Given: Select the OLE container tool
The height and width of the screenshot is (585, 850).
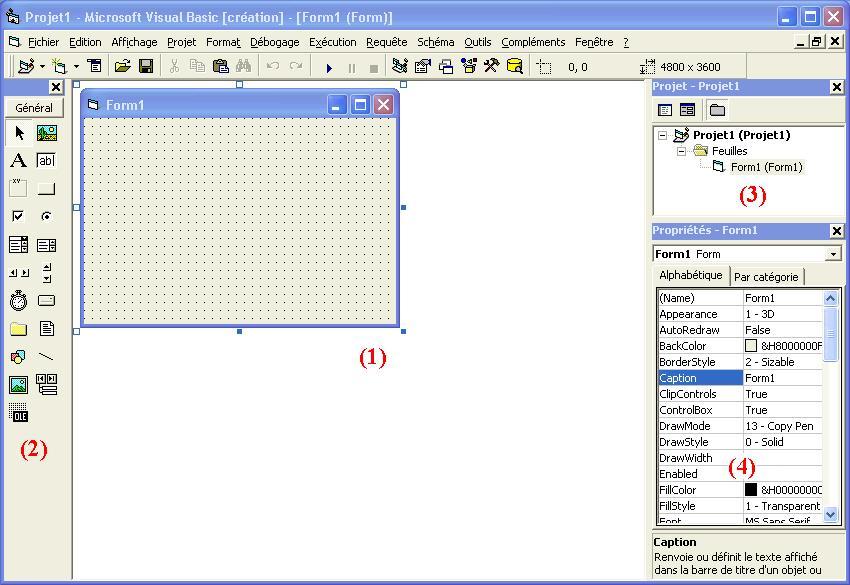Looking at the screenshot, I should pyautogui.click(x=18, y=413).
